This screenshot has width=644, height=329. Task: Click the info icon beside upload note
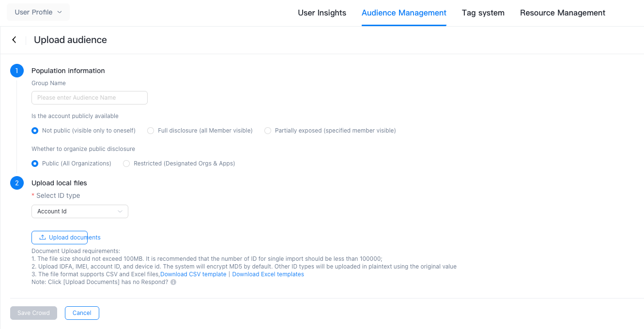coord(173,282)
